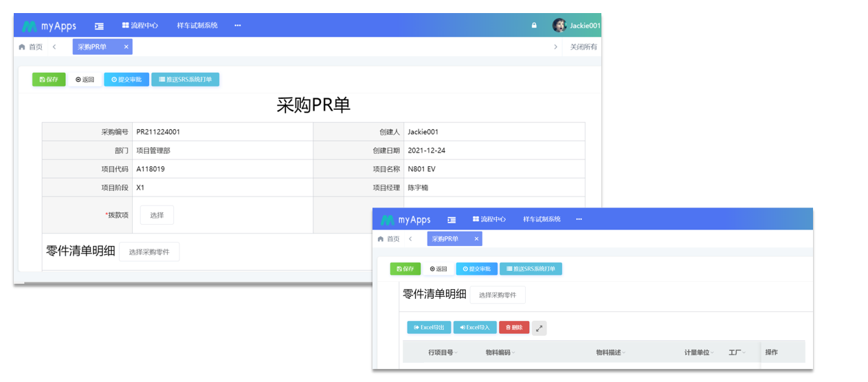Close the 采购PR单 tab in the back window

126,47
